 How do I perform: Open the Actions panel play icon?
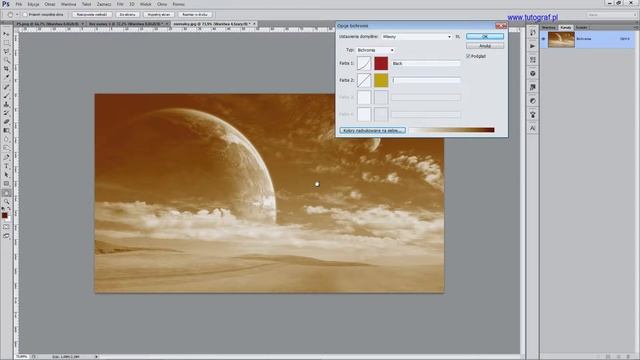(x=533, y=46)
